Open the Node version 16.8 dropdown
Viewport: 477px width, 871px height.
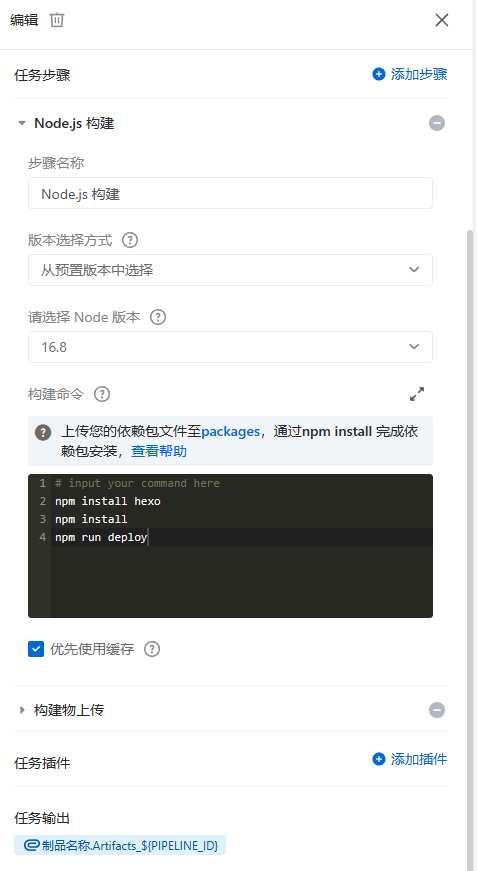(x=230, y=347)
